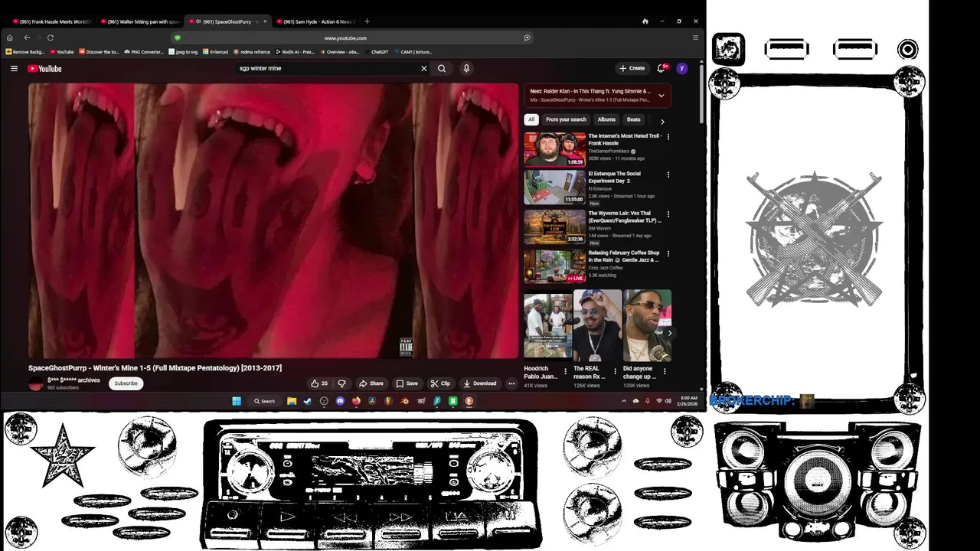
Task: Open the browser home page icon
Action: click(10, 37)
